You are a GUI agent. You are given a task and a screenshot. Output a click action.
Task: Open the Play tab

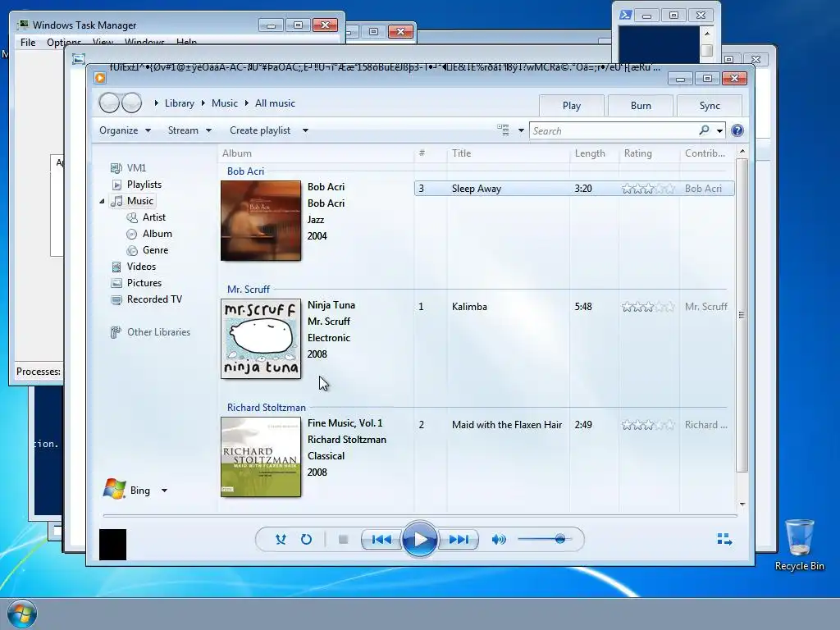click(572, 106)
